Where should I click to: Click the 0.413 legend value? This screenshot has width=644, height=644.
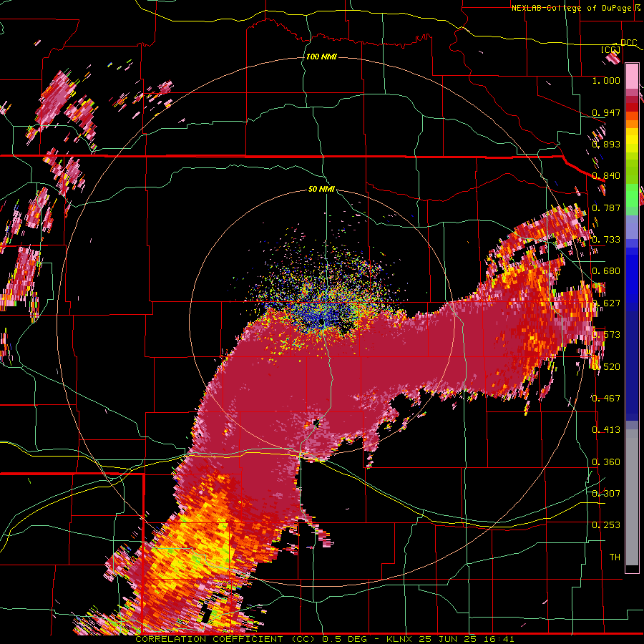click(x=606, y=430)
